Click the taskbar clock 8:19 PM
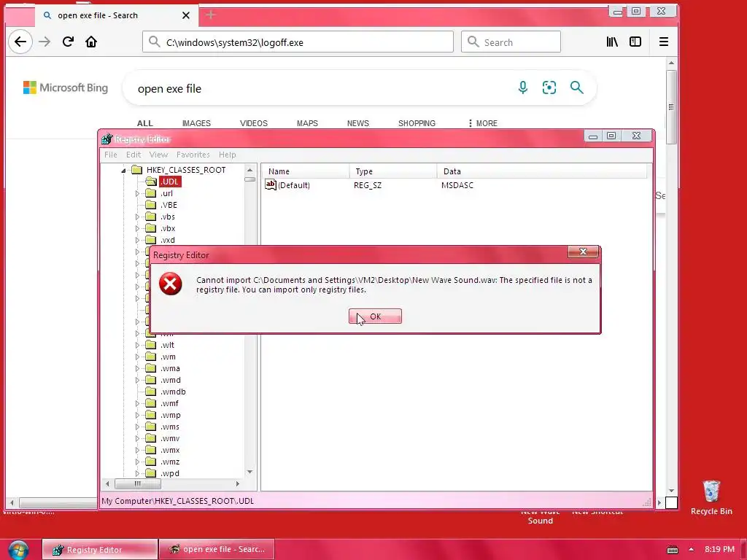747x560 pixels. pyautogui.click(x=719, y=549)
